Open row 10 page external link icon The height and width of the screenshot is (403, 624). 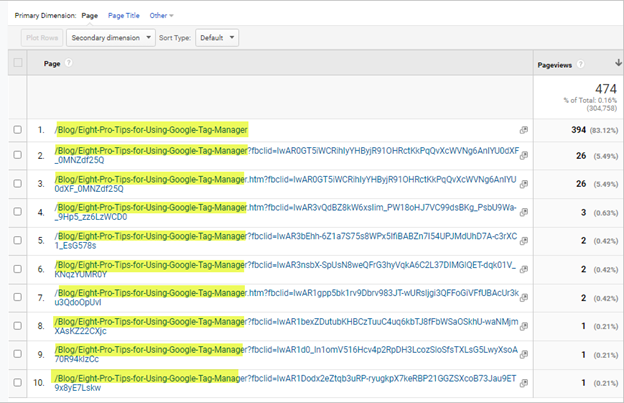(524, 383)
